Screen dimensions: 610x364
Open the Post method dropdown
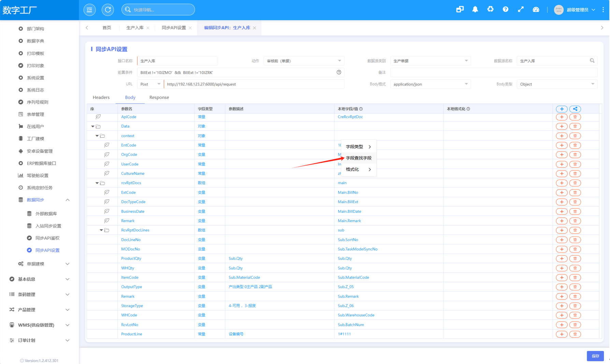(150, 84)
